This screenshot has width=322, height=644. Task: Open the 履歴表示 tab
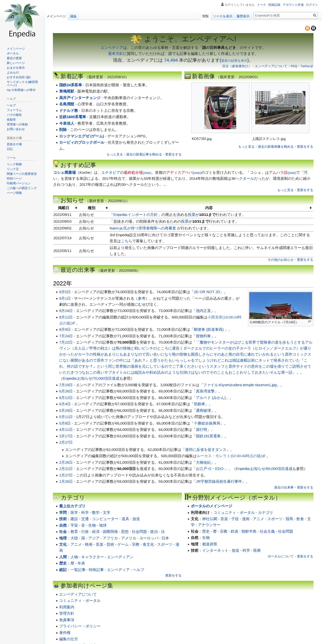243,16
